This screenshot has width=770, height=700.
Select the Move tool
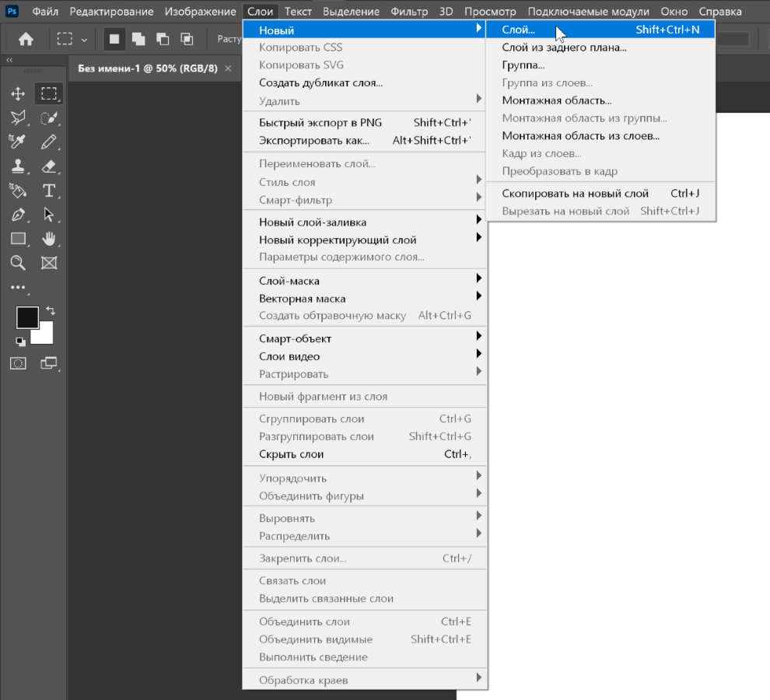coord(18,93)
